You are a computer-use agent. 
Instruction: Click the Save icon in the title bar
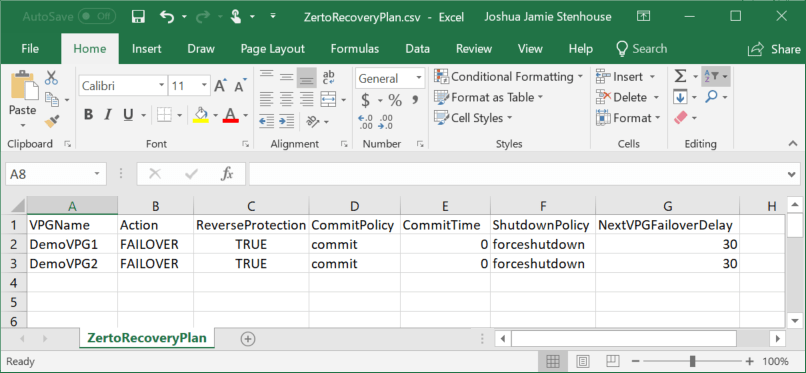coord(138,16)
